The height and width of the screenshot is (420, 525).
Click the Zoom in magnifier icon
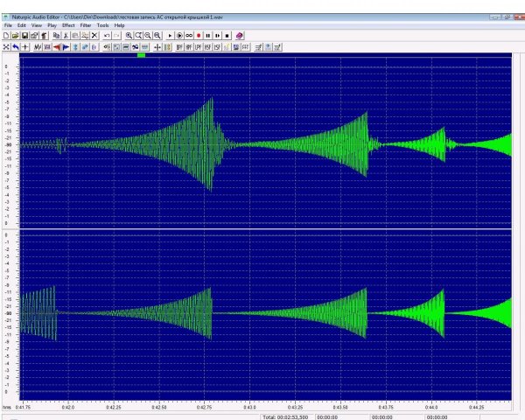coord(129,36)
